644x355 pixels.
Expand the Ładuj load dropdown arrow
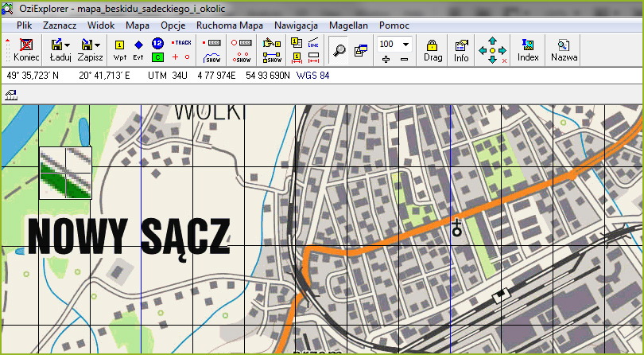67,45
